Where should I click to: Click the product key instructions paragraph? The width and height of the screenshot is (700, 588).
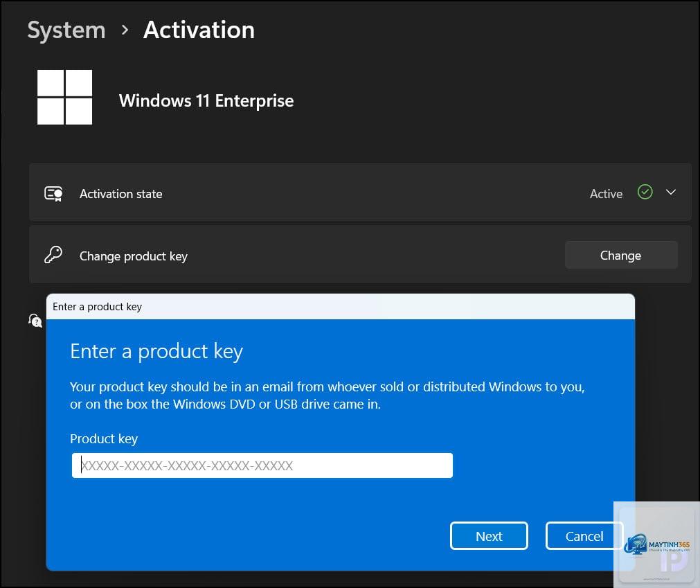(x=327, y=395)
